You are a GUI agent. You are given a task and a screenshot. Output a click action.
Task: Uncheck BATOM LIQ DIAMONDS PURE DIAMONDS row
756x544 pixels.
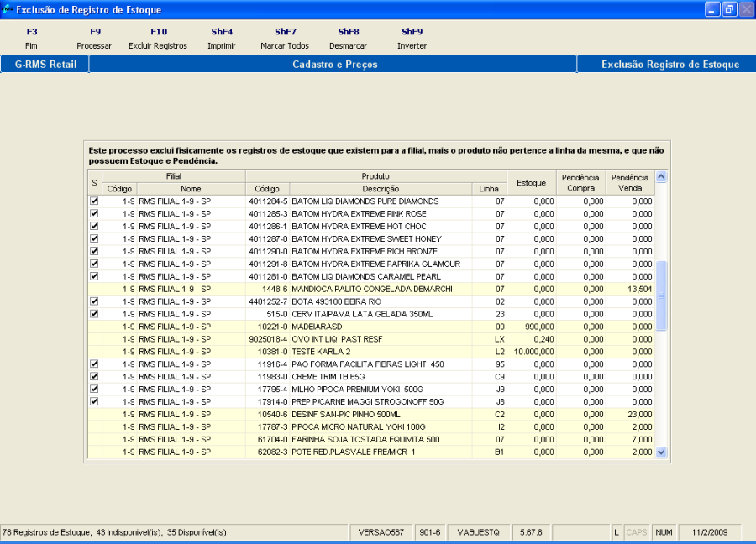click(94, 201)
